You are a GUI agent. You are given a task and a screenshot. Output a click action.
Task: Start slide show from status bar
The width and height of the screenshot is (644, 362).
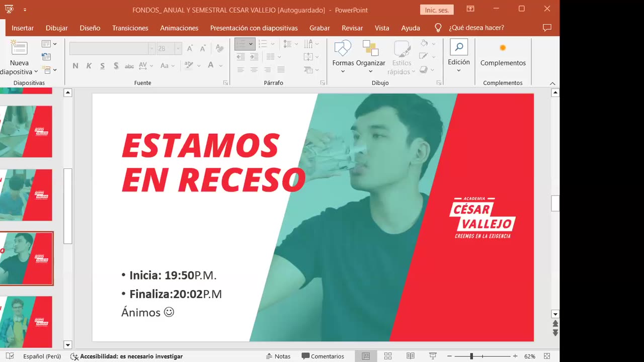pos(433,356)
